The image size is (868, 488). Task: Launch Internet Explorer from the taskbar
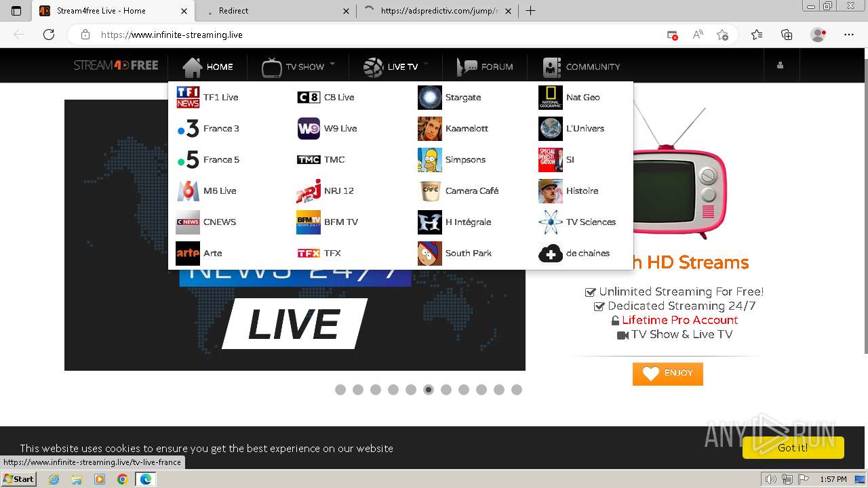point(54,479)
